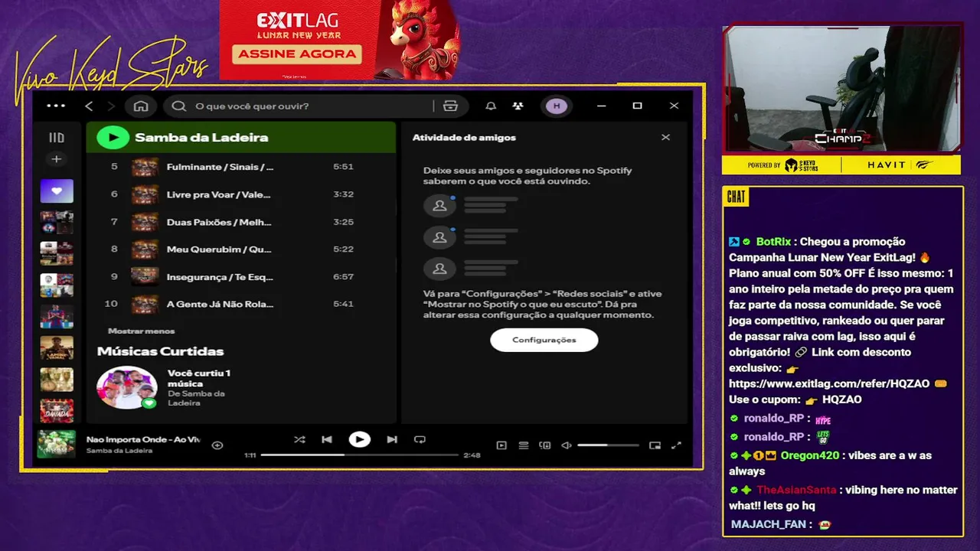Add current song to Liked Songs
The height and width of the screenshot is (551, 980).
217,445
